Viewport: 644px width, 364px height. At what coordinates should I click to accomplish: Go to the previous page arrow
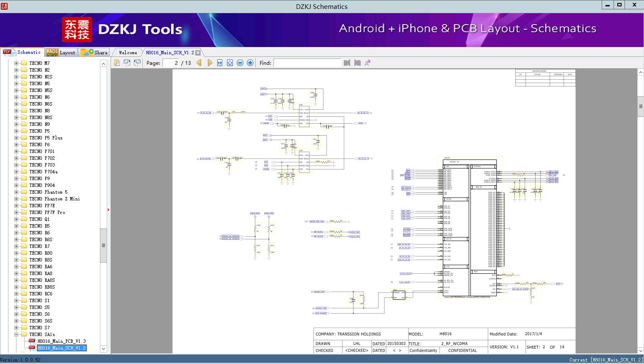pyautogui.click(x=199, y=63)
